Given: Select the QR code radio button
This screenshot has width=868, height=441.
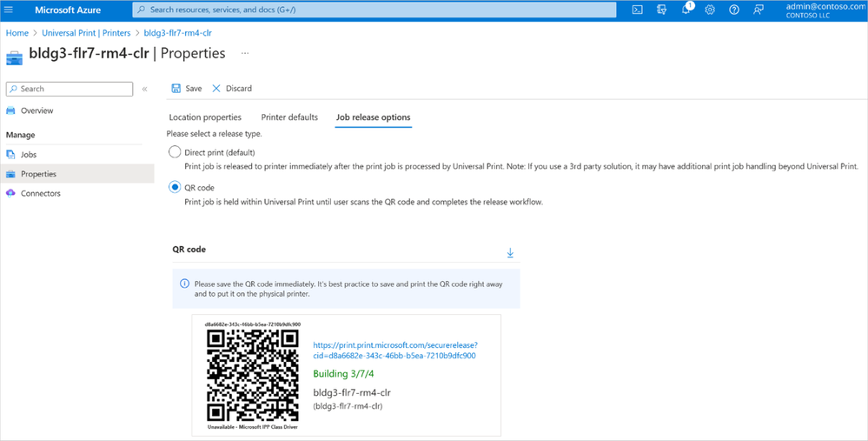Looking at the screenshot, I should [175, 187].
